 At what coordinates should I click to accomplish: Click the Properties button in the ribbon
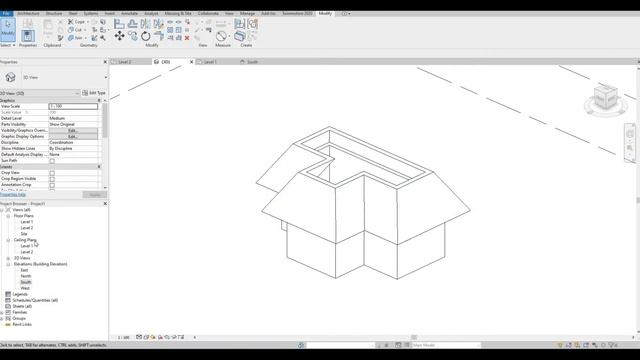pyautogui.click(x=28, y=36)
